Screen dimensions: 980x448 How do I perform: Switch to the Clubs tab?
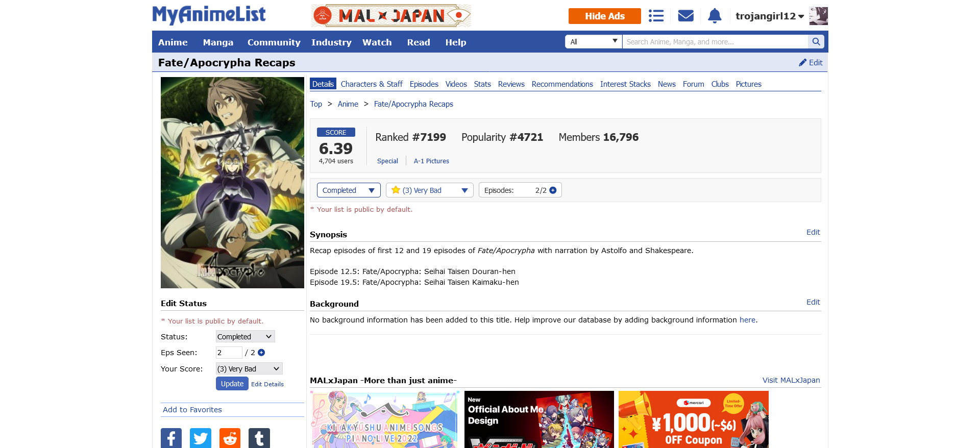(720, 84)
